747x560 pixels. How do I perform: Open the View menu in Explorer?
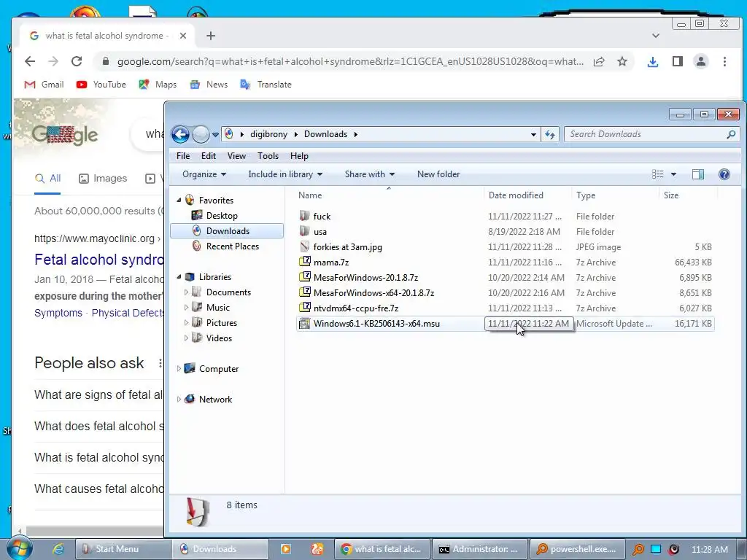(236, 156)
